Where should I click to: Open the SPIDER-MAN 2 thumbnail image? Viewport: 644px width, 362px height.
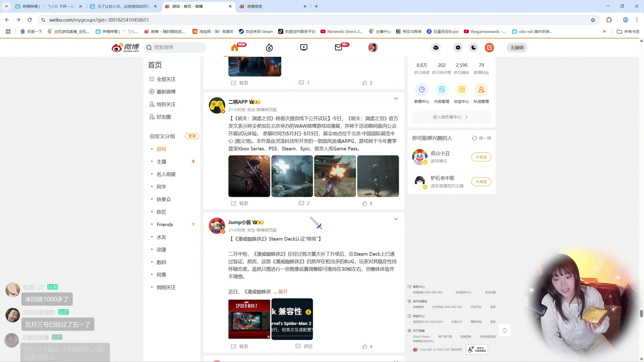249,319
